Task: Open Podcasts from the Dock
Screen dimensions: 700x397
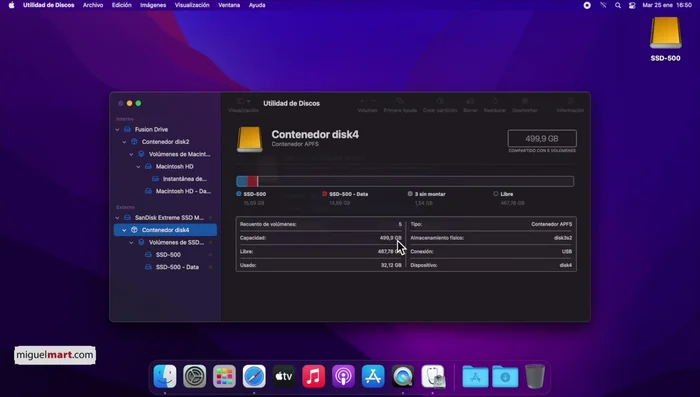Action: [343, 376]
